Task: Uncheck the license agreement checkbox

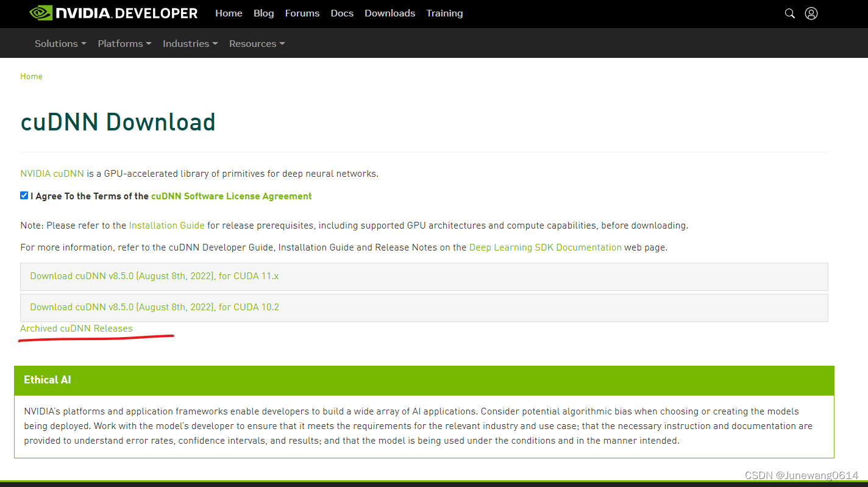Action: pyautogui.click(x=24, y=196)
